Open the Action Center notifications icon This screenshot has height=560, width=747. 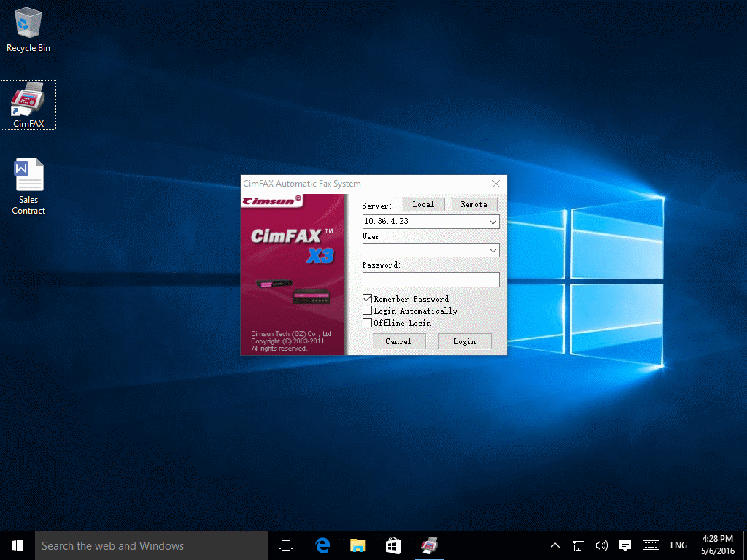coord(625,545)
